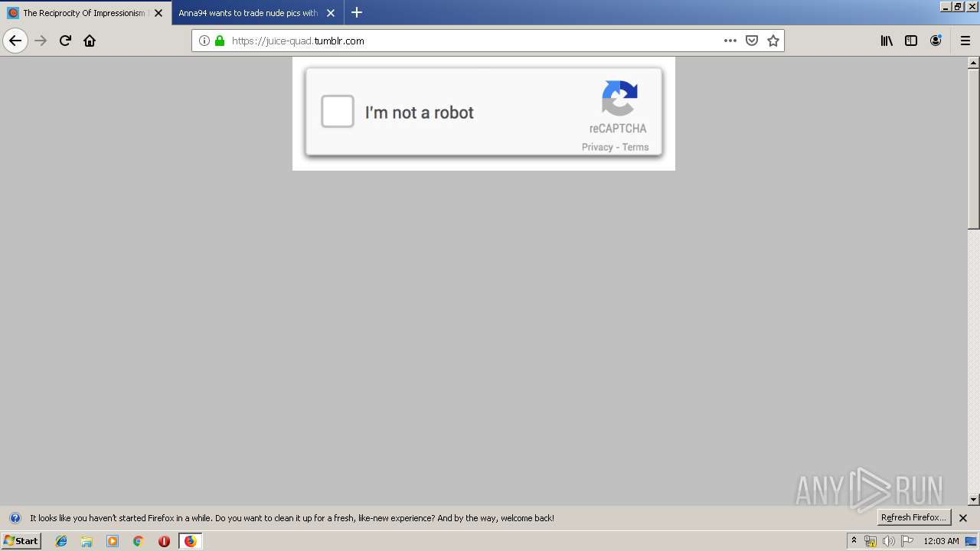Open the Library menu
The height and width of the screenshot is (551, 980).
point(887,41)
